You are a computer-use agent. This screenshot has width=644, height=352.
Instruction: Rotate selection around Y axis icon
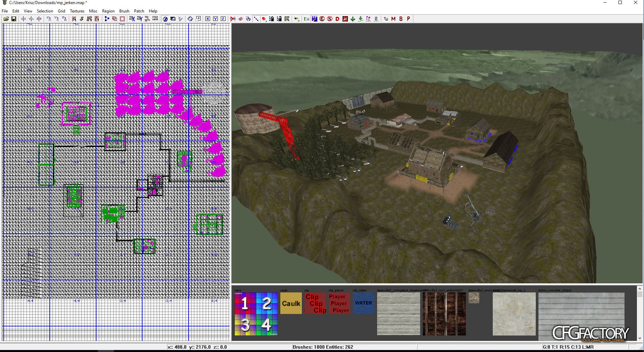(56, 19)
